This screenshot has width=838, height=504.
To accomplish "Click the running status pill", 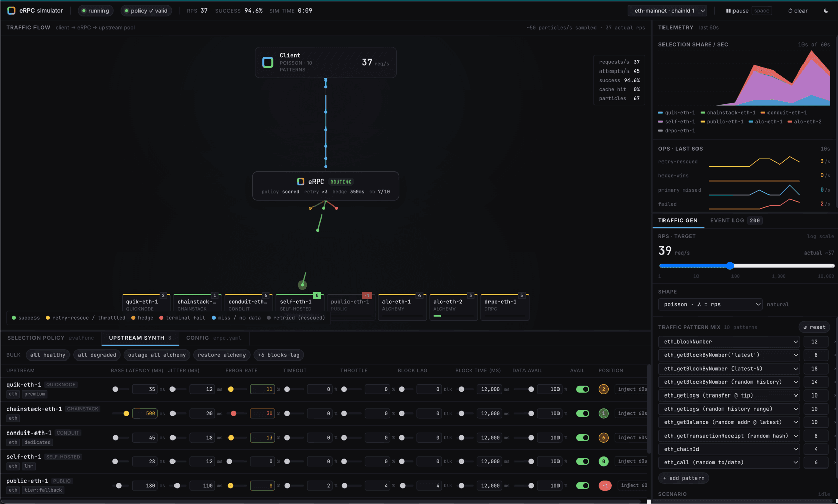I will tap(95, 11).
